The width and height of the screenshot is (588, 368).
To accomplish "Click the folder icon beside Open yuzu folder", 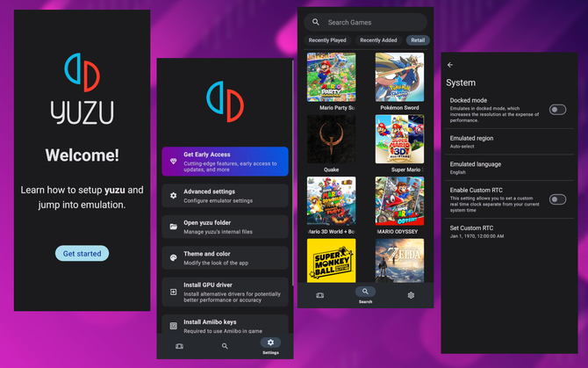I will [173, 227].
